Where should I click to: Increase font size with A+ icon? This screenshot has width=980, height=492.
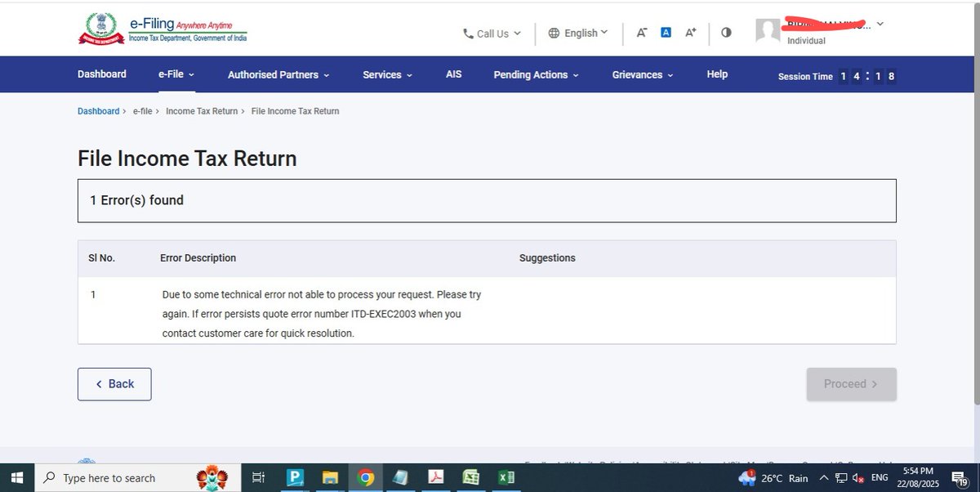(x=691, y=33)
